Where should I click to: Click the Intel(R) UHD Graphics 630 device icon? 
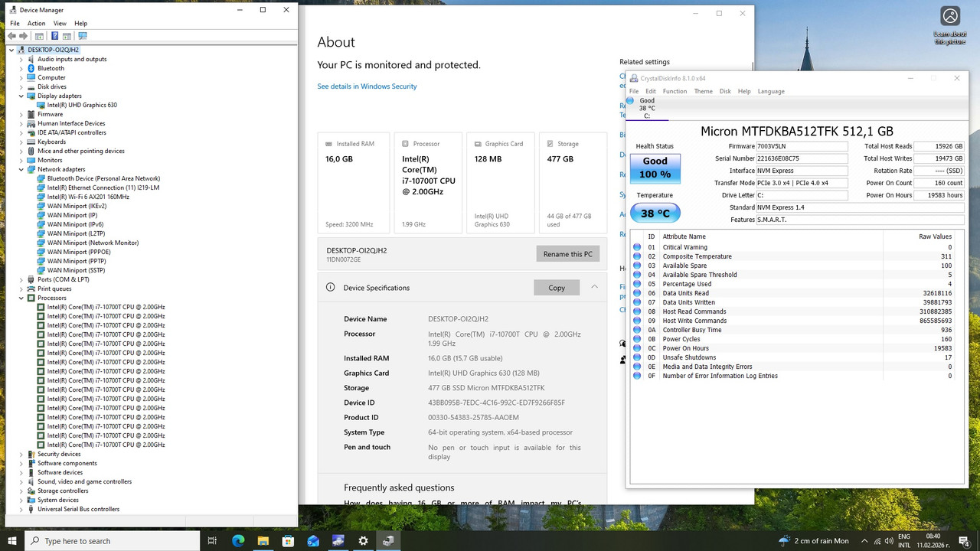(41, 105)
